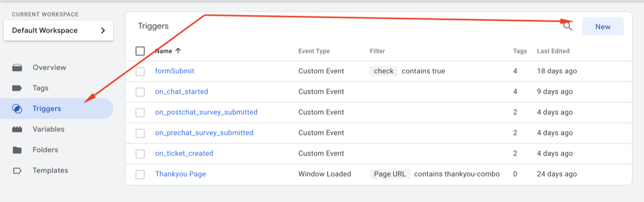
Task: Navigate to Folders
Action: click(x=45, y=150)
